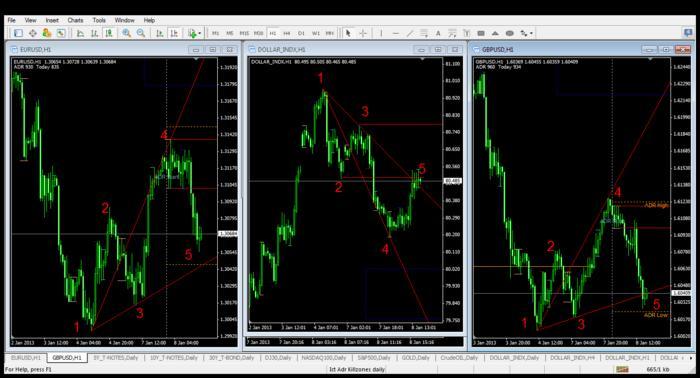Select the Fibonacci retracement tool

tap(452, 33)
